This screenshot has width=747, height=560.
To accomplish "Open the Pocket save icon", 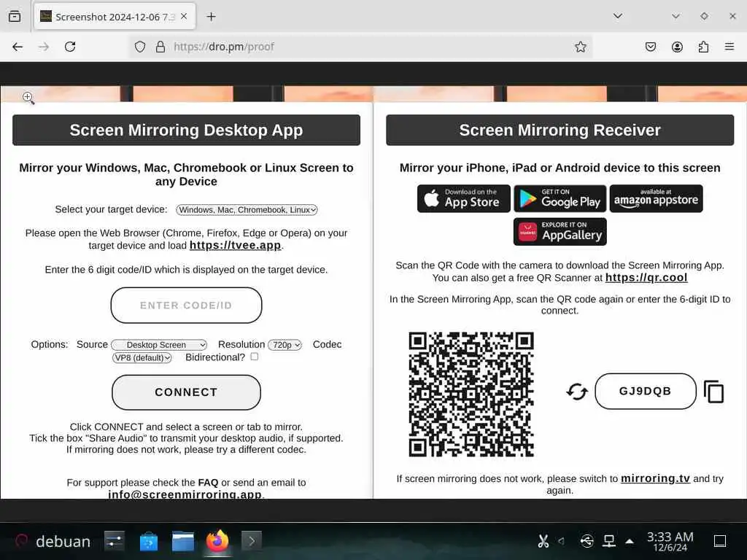I will click(x=650, y=47).
